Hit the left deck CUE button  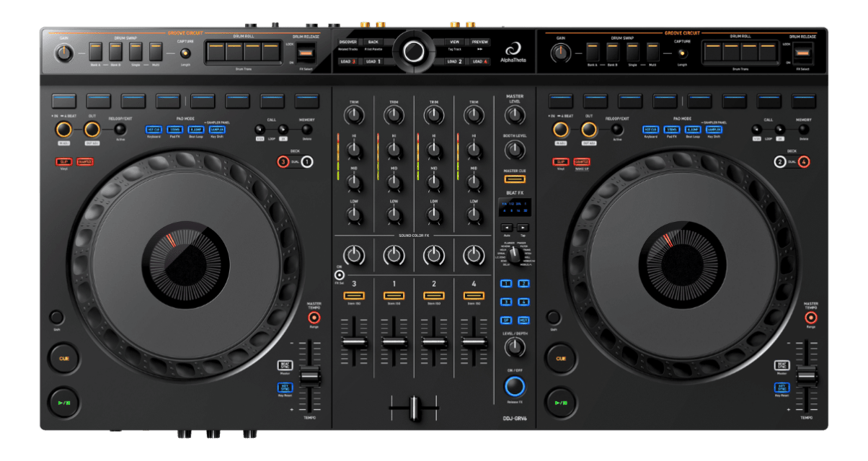(x=64, y=359)
